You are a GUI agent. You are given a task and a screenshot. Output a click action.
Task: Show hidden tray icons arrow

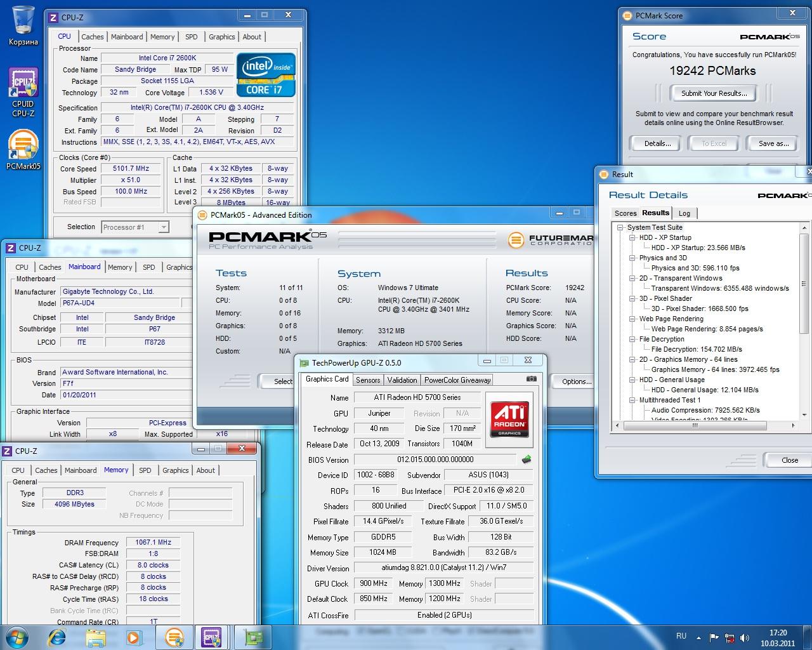tap(698, 637)
